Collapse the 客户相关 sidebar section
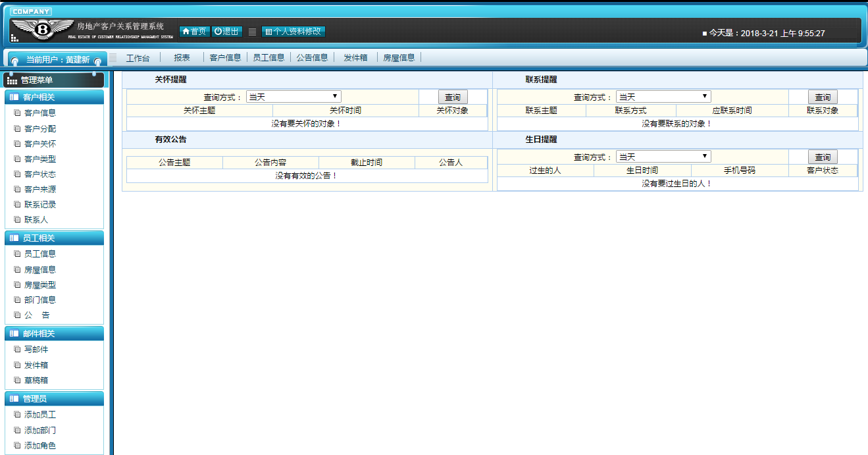 [x=54, y=97]
